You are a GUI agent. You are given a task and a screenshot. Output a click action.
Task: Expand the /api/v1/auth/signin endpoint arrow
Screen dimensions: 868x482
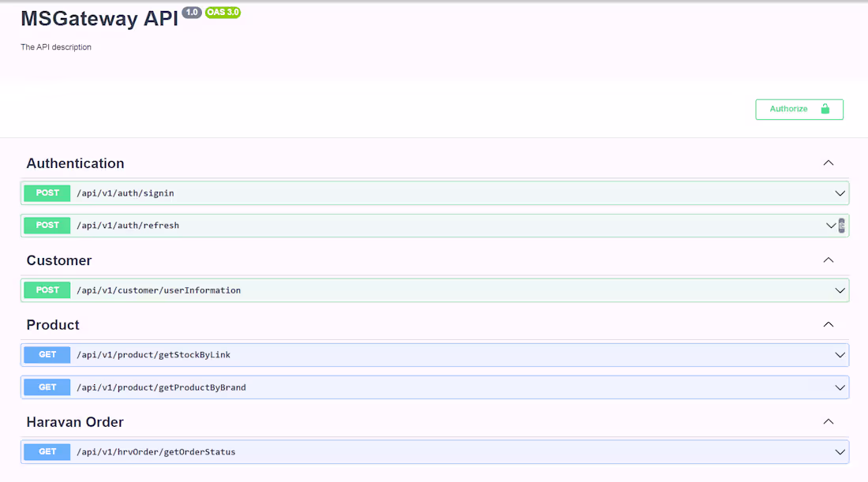coord(840,192)
